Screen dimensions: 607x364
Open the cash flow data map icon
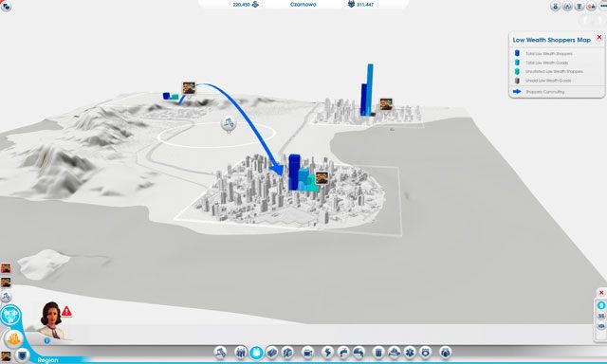click(x=287, y=353)
